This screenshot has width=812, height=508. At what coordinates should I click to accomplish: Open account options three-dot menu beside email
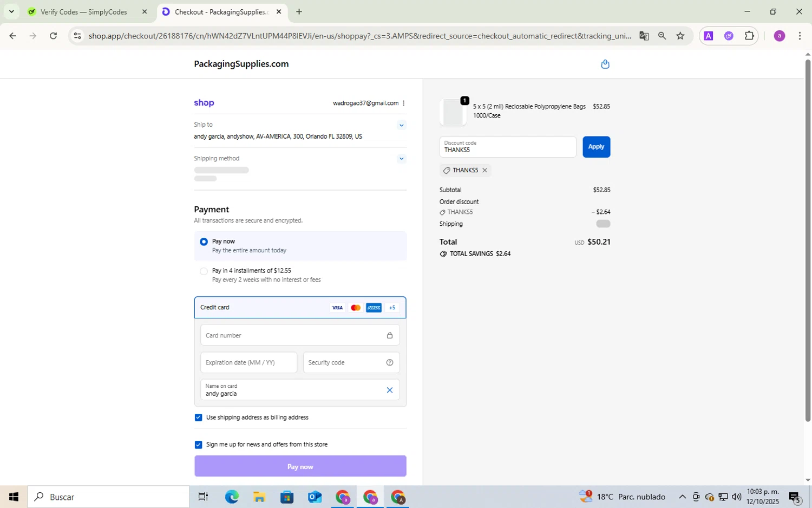point(403,103)
